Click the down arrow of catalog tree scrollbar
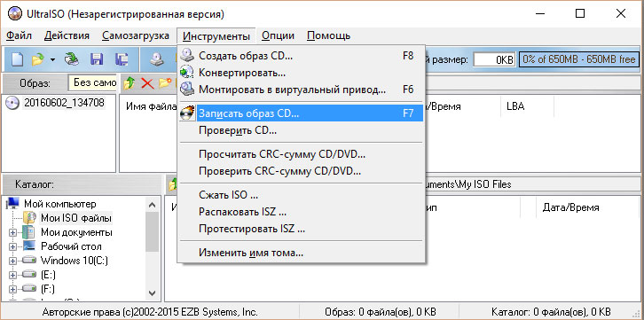This screenshot has width=644, height=320. coord(152,293)
